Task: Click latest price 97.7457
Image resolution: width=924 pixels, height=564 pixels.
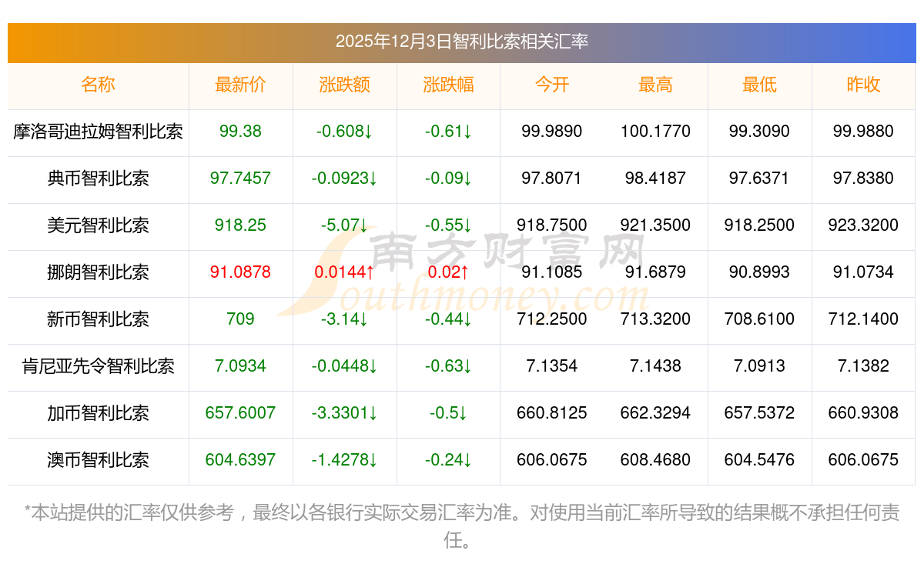Action: tap(240, 179)
